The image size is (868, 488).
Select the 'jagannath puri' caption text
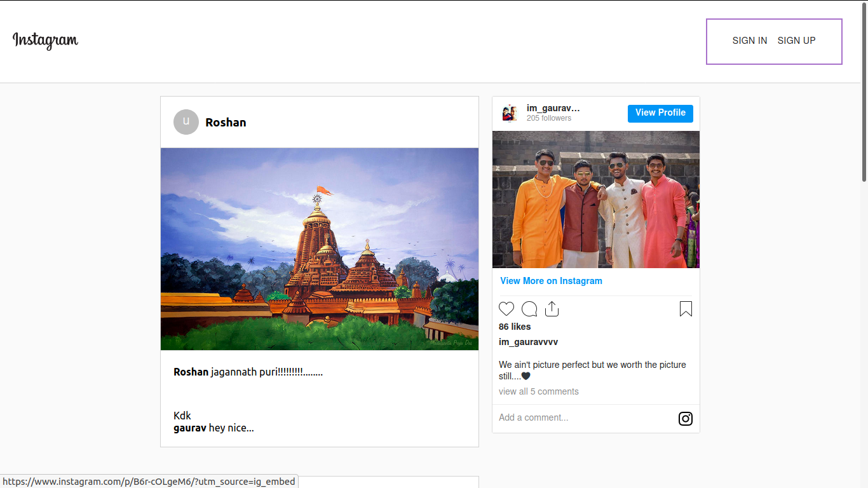pyautogui.click(x=267, y=372)
